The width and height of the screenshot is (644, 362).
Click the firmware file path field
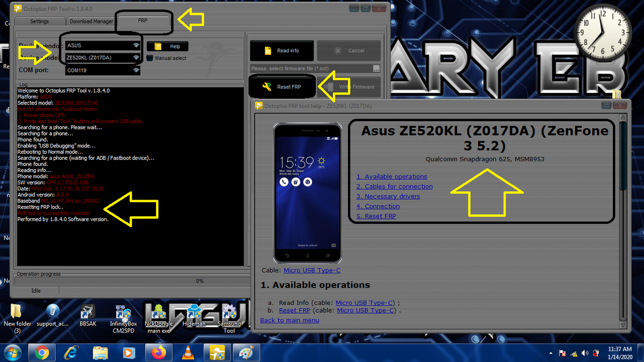tap(311, 68)
